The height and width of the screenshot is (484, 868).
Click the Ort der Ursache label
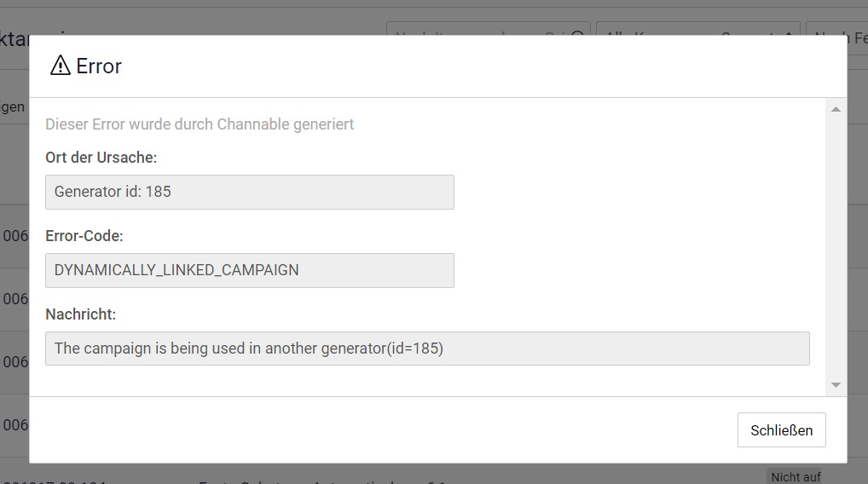101,158
